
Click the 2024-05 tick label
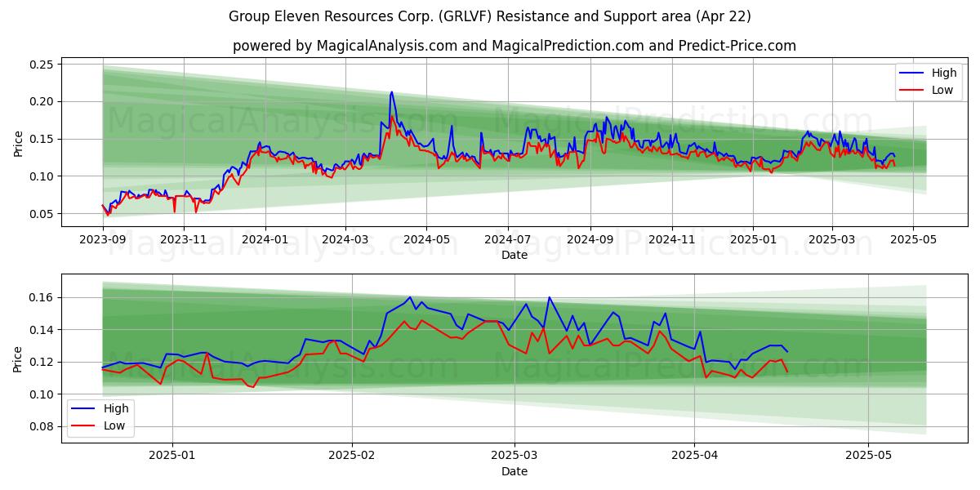point(427,240)
